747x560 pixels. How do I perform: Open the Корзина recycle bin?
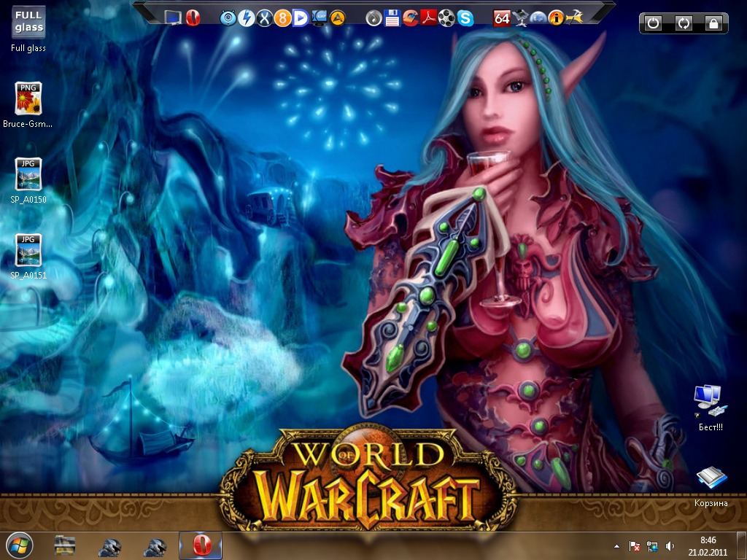(x=711, y=486)
